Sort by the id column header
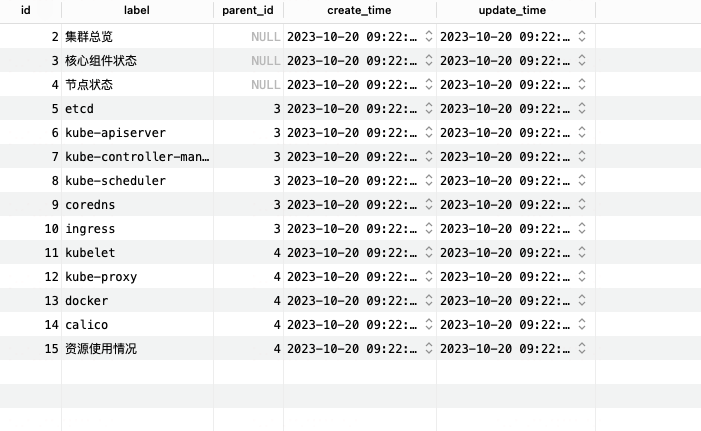Viewport: 701px width, 431px height. click(26, 10)
